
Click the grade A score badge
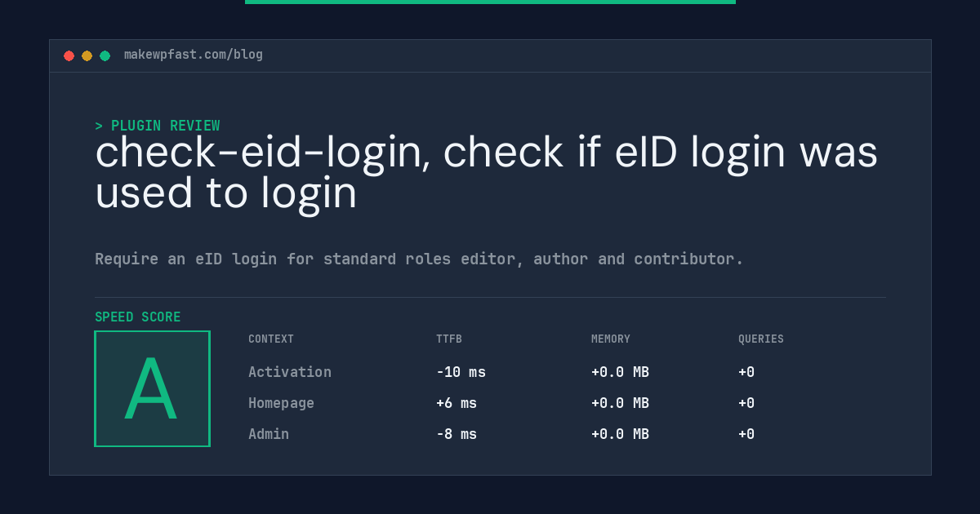153,388
